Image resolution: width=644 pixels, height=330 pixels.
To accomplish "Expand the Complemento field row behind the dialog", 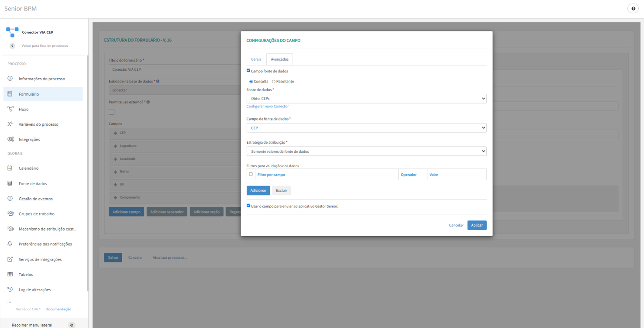I will (175, 197).
